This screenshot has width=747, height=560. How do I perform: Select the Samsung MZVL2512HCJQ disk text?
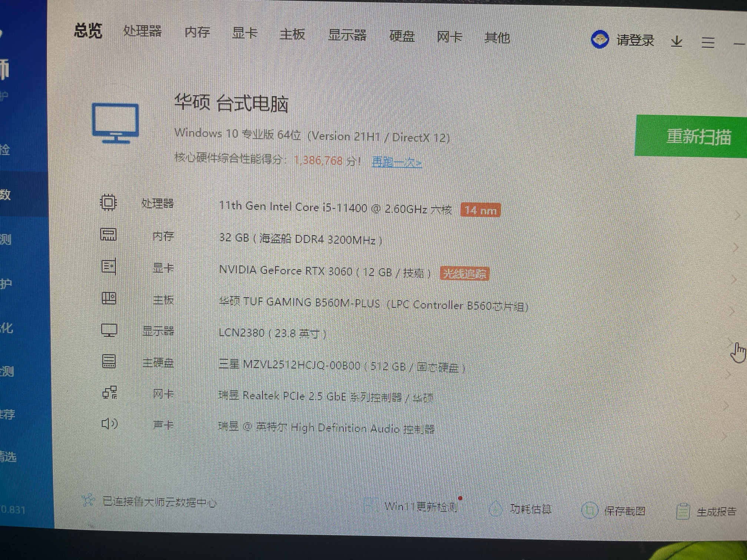coord(342,366)
